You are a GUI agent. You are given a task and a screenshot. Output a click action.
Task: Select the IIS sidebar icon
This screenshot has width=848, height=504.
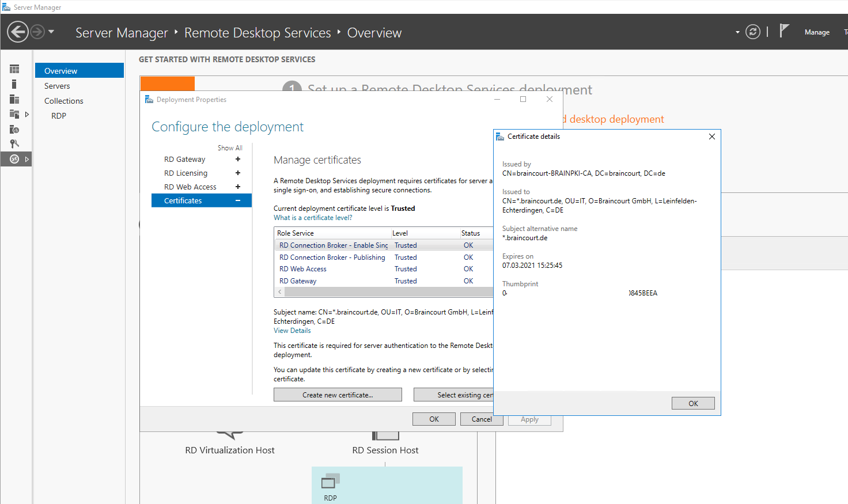pyautogui.click(x=14, y=129)
